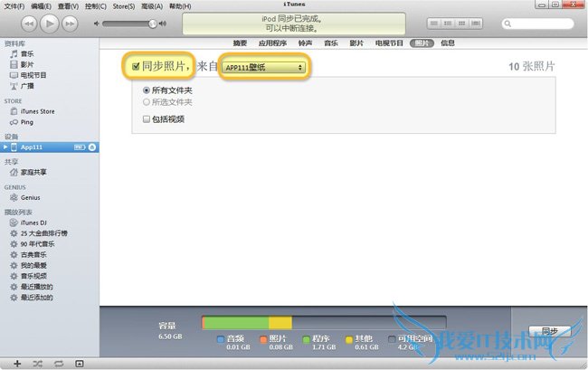Open the 查看(V) menu
This screenshot has height=370, width=588.
(x=68, y=6)
